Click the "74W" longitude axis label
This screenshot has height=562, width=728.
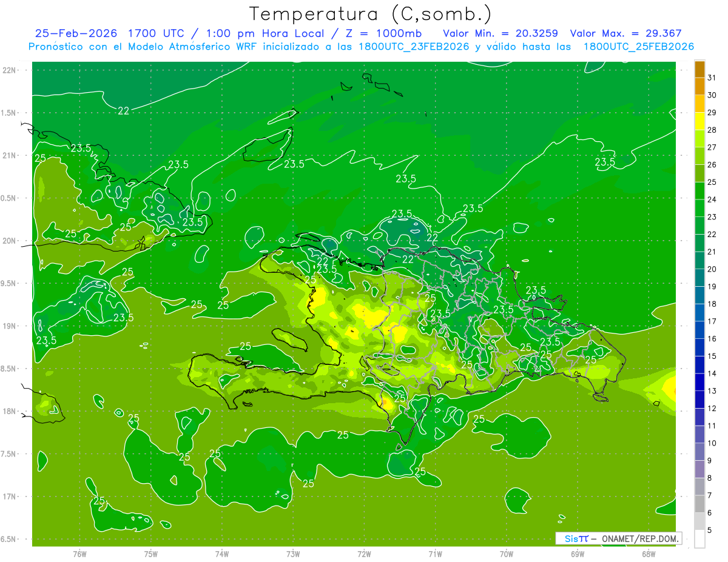(x=222, y=554)
